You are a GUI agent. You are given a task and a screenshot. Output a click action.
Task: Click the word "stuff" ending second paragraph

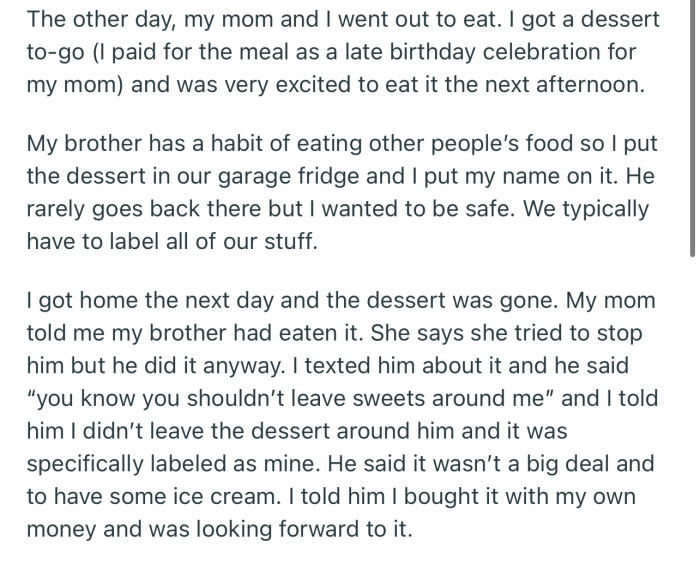(x=288, y=242)
